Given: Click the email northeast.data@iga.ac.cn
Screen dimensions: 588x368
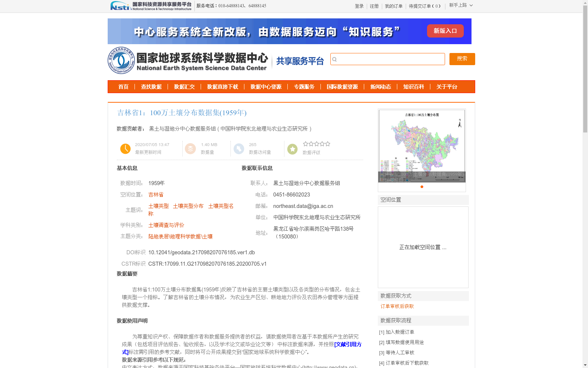Looking at the screenshot, I should coord(303,206).
